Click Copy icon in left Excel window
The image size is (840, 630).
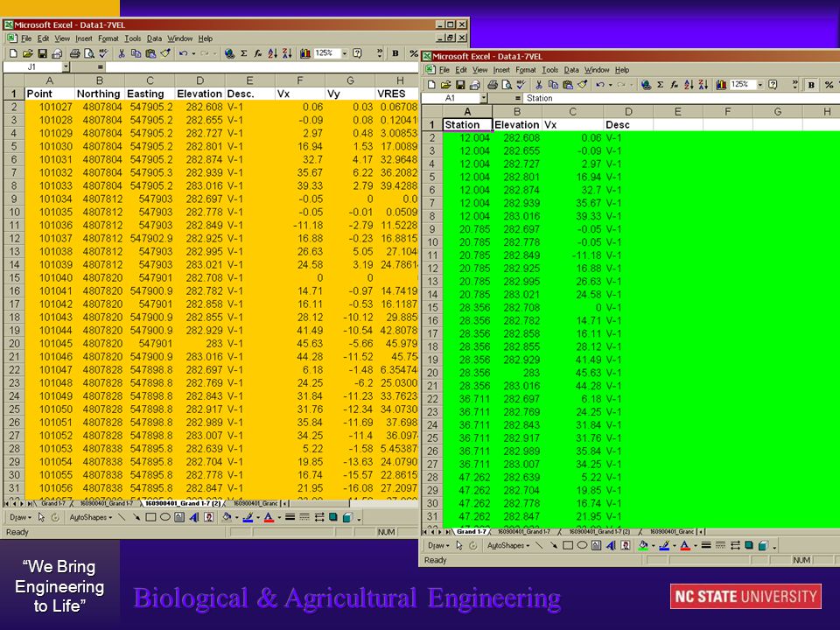136,53
